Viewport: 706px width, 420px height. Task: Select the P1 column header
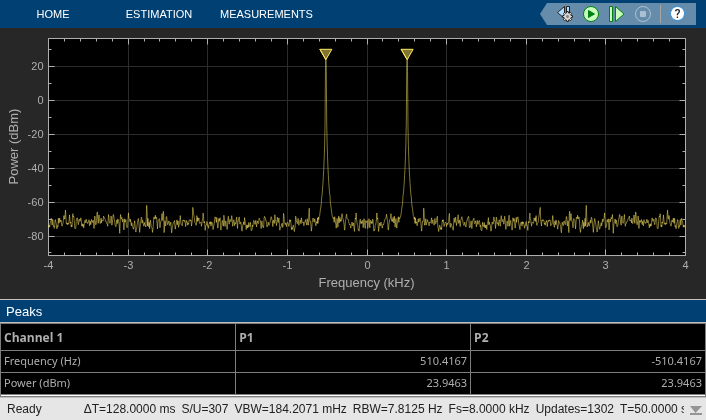(x=353, y=337)
